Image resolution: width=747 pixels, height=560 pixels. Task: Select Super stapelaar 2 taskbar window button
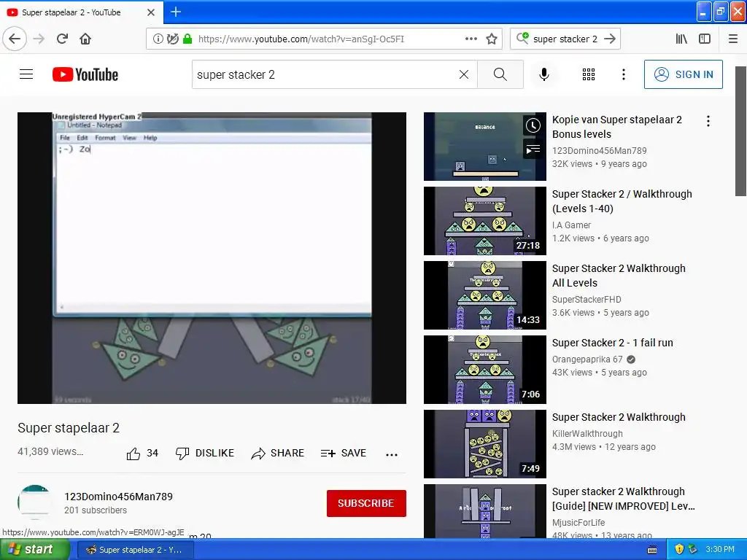pos(135,550)
